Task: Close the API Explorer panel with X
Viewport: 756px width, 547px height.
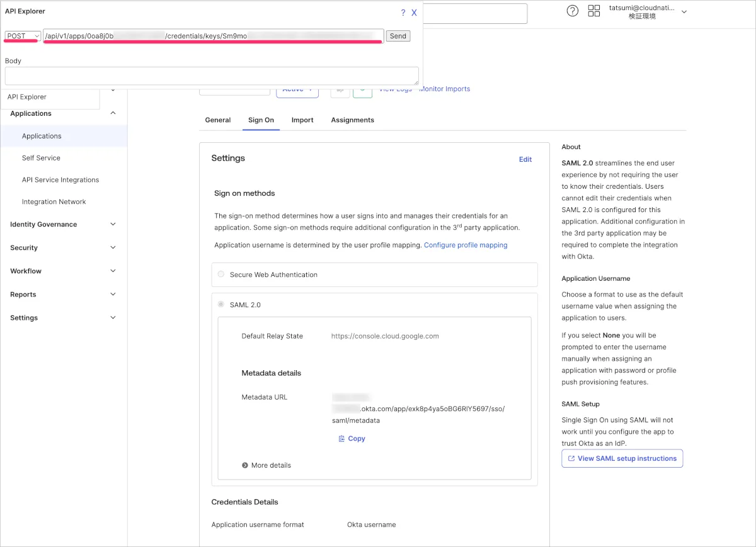Action: [414, 13]
